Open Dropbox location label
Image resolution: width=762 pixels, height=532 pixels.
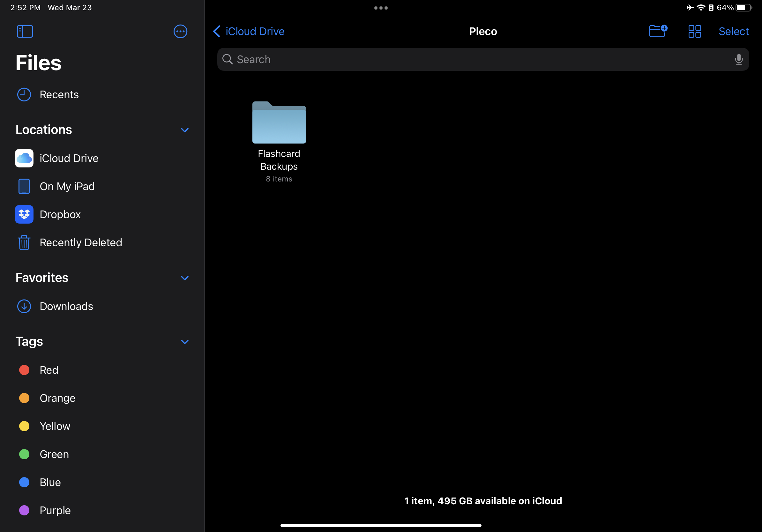point(60,214)
